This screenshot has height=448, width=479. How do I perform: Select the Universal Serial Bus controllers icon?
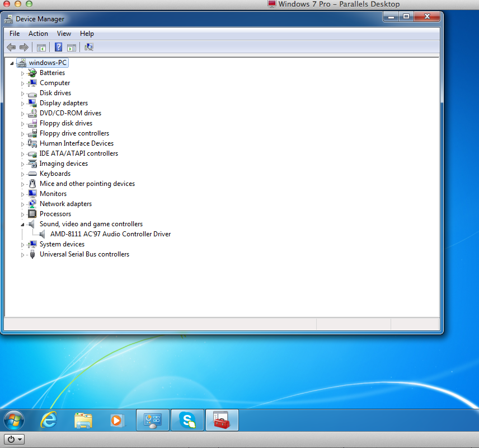coord(32,254)
